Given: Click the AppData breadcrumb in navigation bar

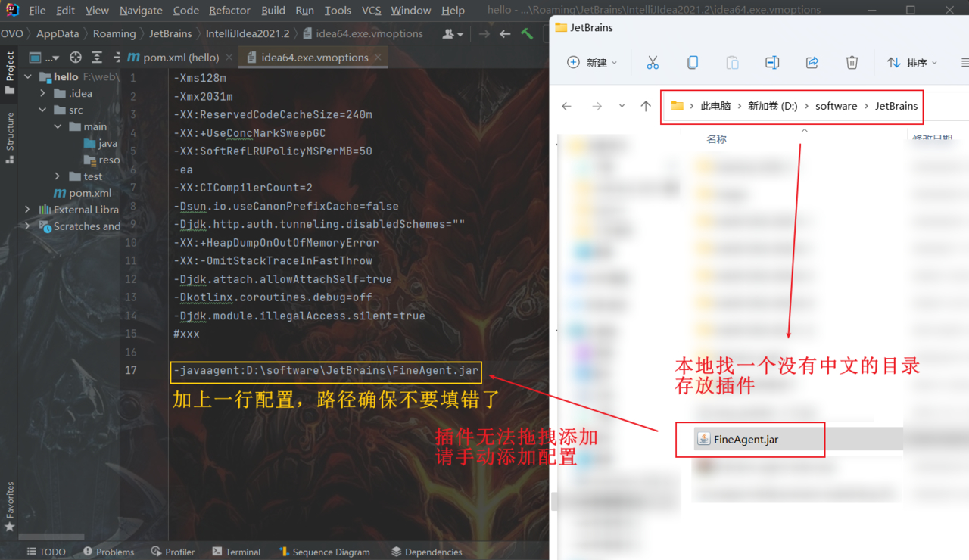Looking at the screenshot, I should click(x=58, y=34).
